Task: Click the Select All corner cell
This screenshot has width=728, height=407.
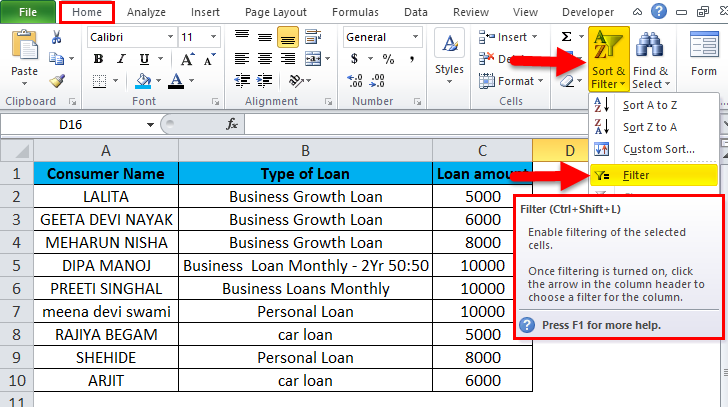Action: coord(17,150)
